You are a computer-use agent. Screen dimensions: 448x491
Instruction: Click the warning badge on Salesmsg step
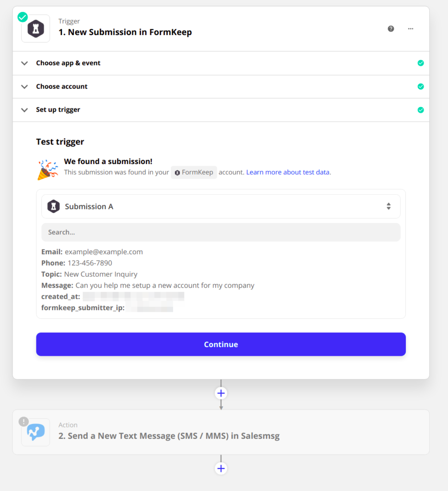coord(23,421)
